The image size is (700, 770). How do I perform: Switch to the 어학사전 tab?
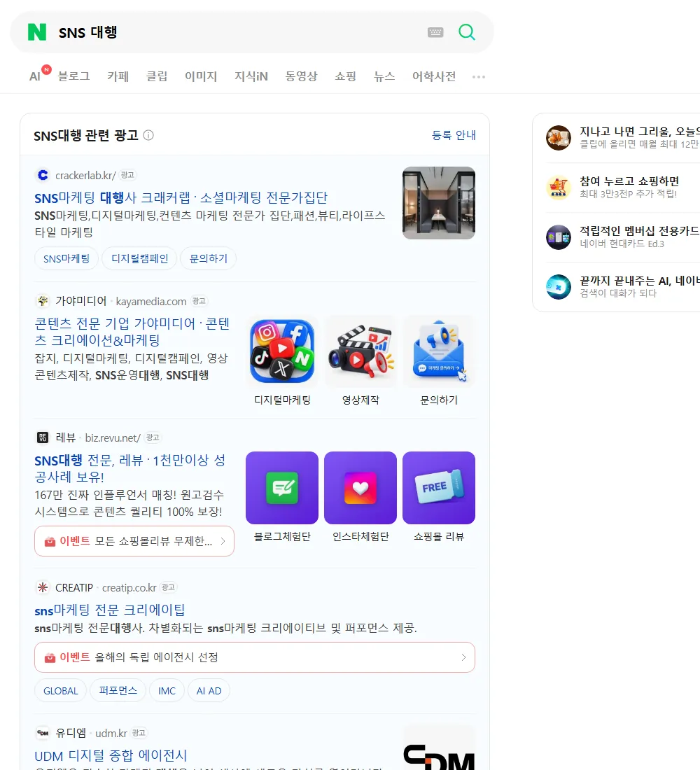click(x=434, y=76)
